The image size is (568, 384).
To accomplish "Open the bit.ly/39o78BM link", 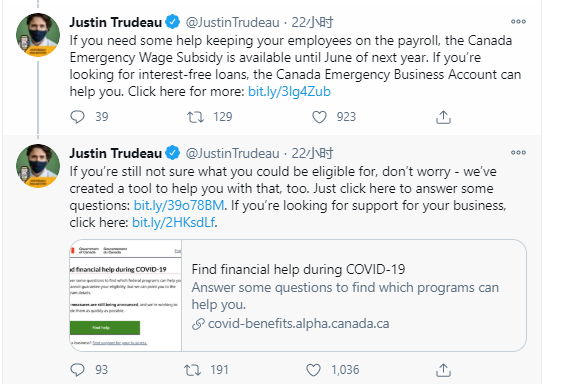I will [x=179, y=206].
